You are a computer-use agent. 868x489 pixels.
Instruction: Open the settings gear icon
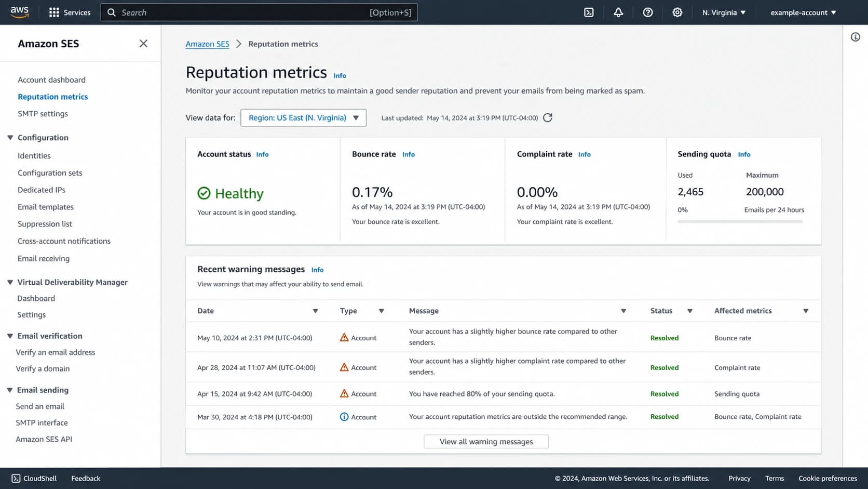pos(677,12)
